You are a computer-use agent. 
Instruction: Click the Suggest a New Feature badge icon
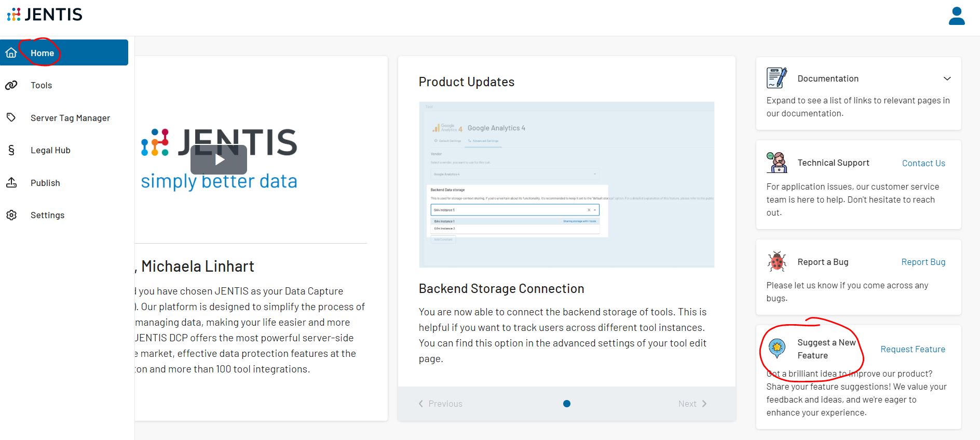[x=777, y=348]
